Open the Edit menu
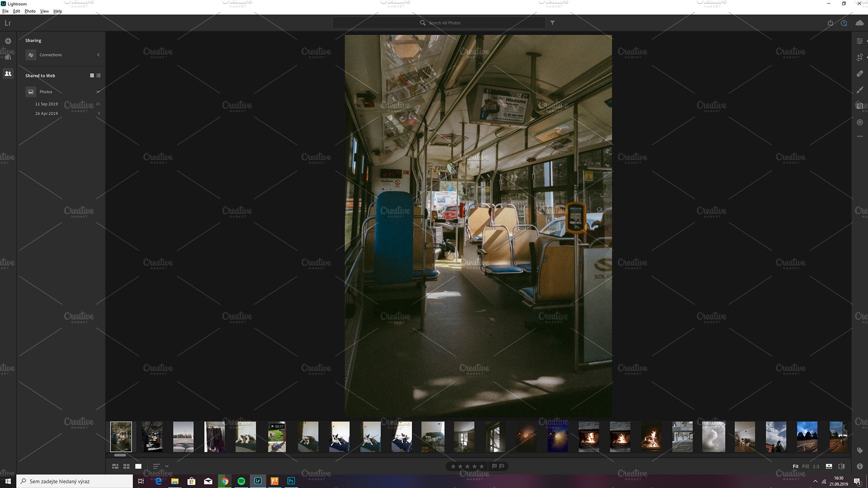The image size is (868, 488). (x=16, y=11)
